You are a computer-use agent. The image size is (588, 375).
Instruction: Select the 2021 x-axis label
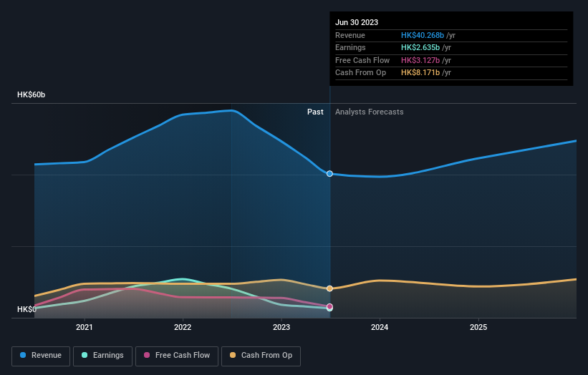click(x=85, y=327)
